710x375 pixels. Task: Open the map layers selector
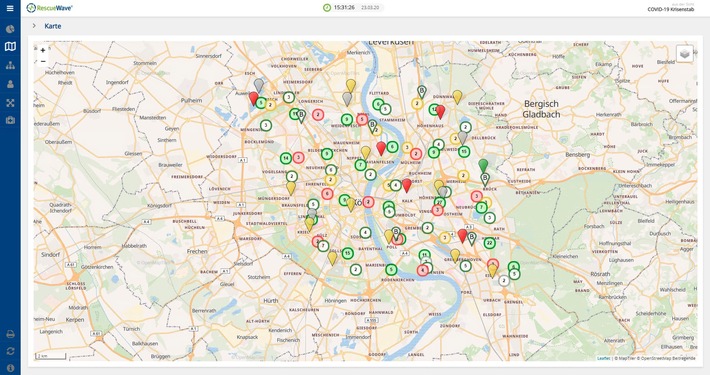tap(685, 54)
